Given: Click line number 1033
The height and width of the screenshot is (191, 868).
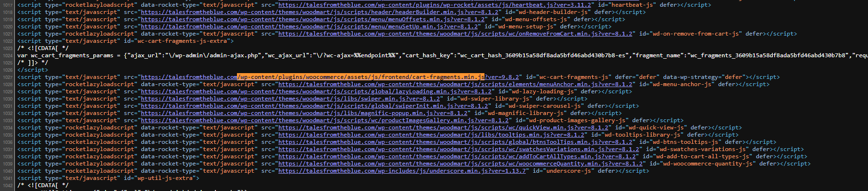Looking at the screenshot, I should coord(7,120).
